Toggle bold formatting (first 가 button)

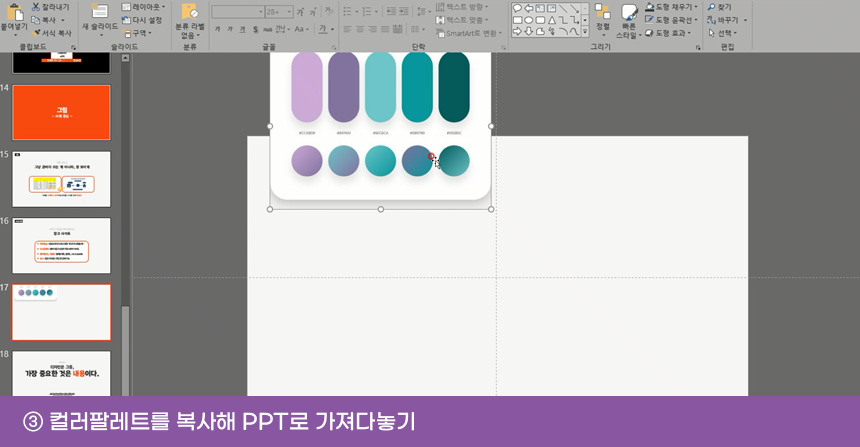point(218,29)
